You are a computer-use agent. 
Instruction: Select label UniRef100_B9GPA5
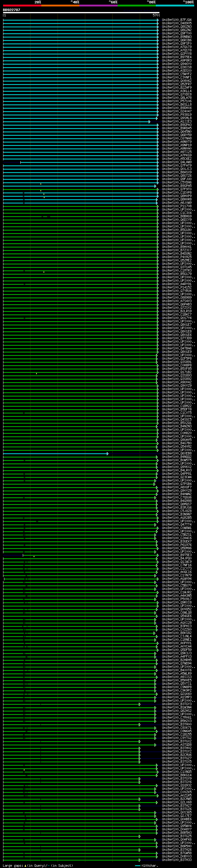177,186
